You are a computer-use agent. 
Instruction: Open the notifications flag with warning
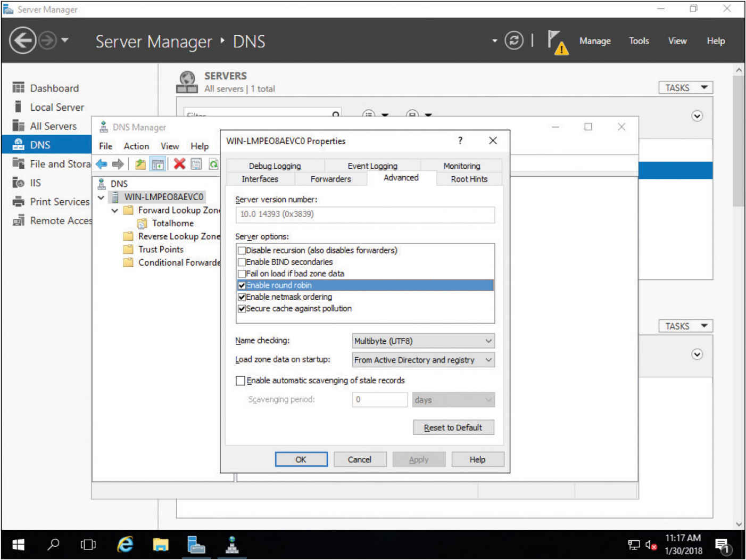pos(557,42)
